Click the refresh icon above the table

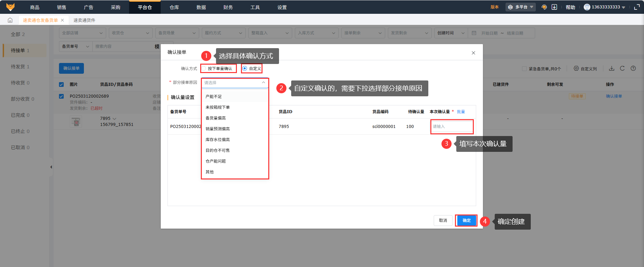622,68
